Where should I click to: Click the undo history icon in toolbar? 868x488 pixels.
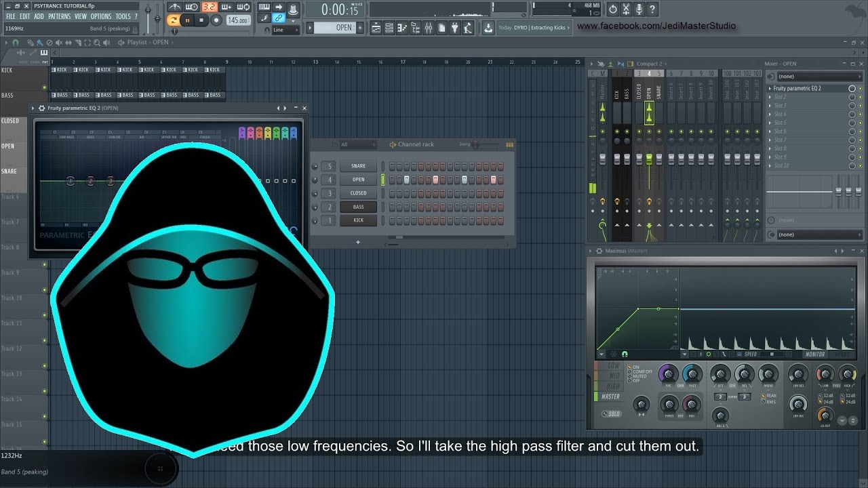click(613, 9)
